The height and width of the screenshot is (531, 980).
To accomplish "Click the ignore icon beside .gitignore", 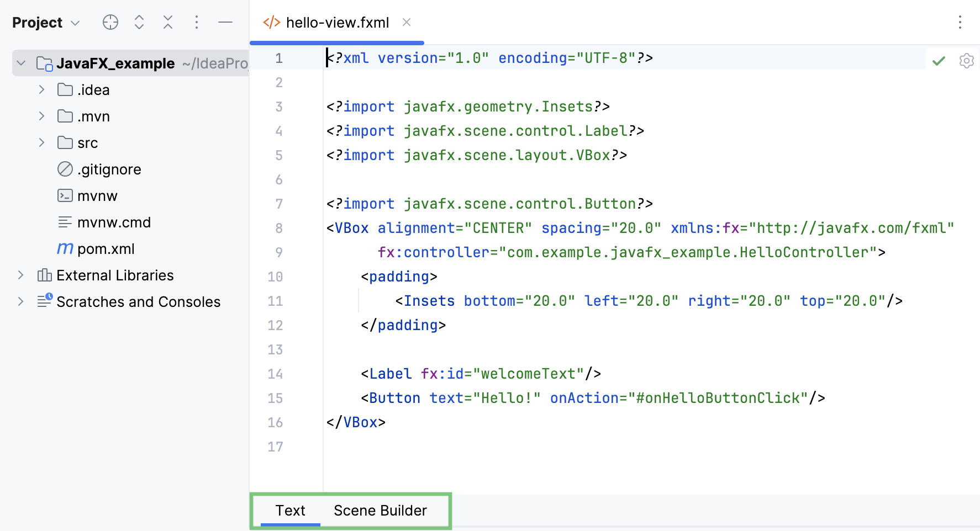I will point(65,169).
